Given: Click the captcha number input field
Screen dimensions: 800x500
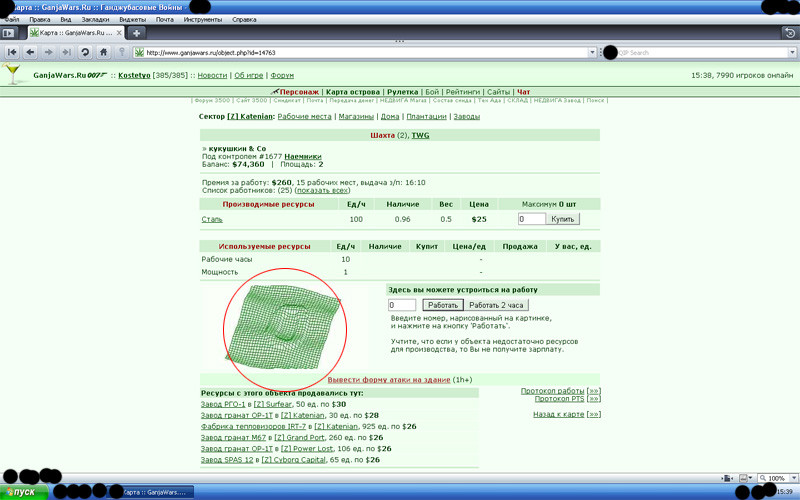Looking at the screenshot, I should point(402,305).
